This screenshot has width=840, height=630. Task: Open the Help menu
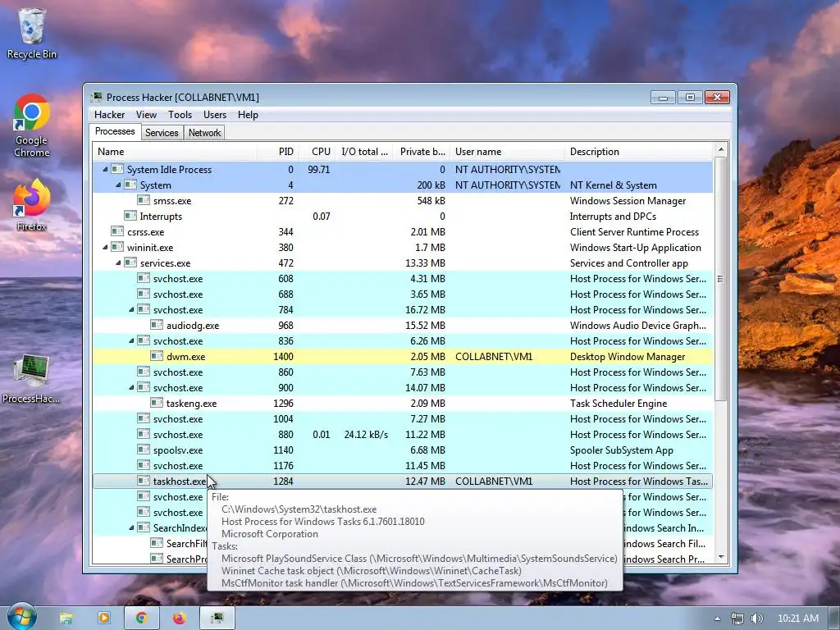(x=248, y=115)
